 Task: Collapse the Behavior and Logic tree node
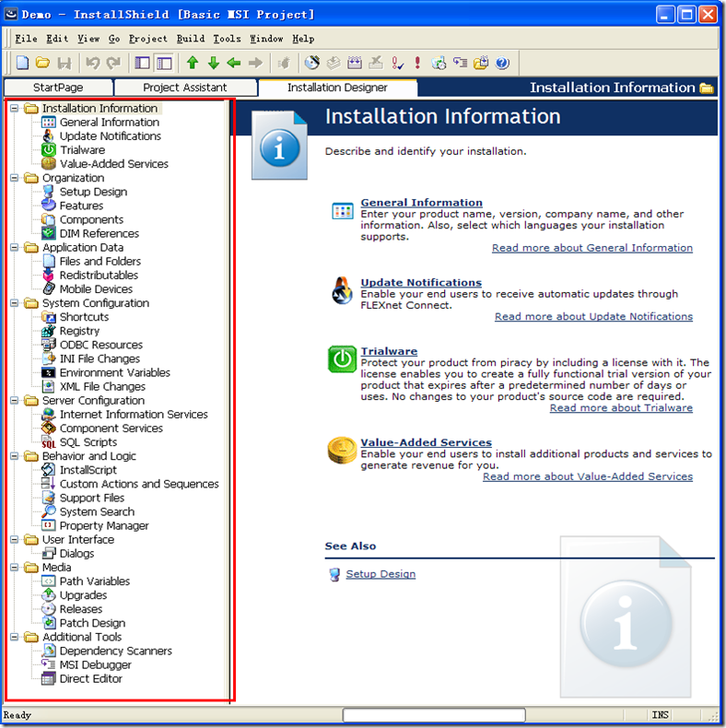[15, 456]
